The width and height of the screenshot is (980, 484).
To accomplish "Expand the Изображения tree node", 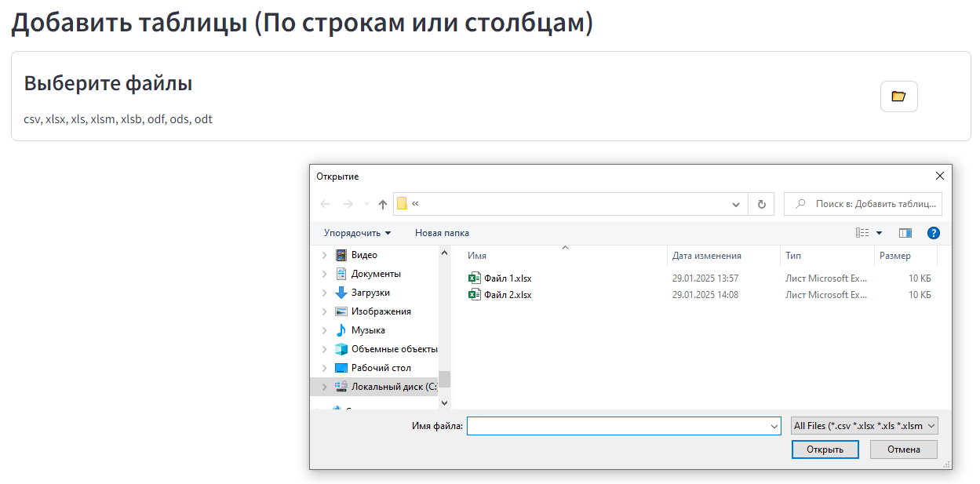I will click(x=325, y=311).
